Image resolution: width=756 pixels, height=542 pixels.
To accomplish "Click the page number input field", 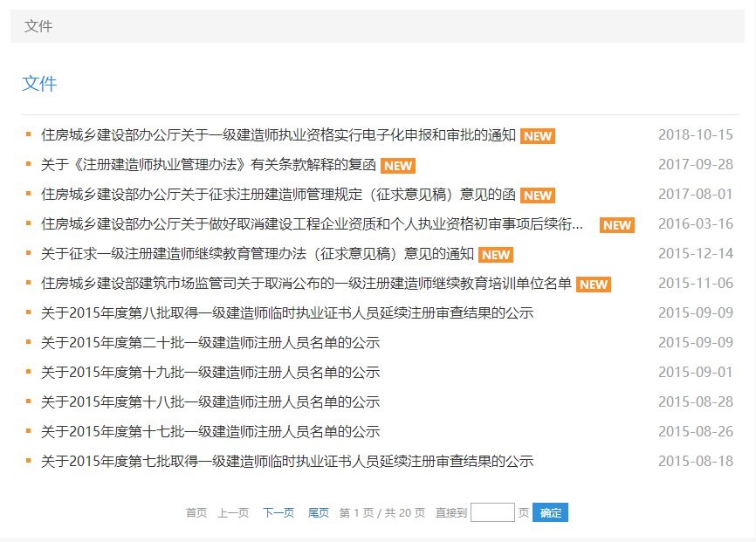I will 492,512.
